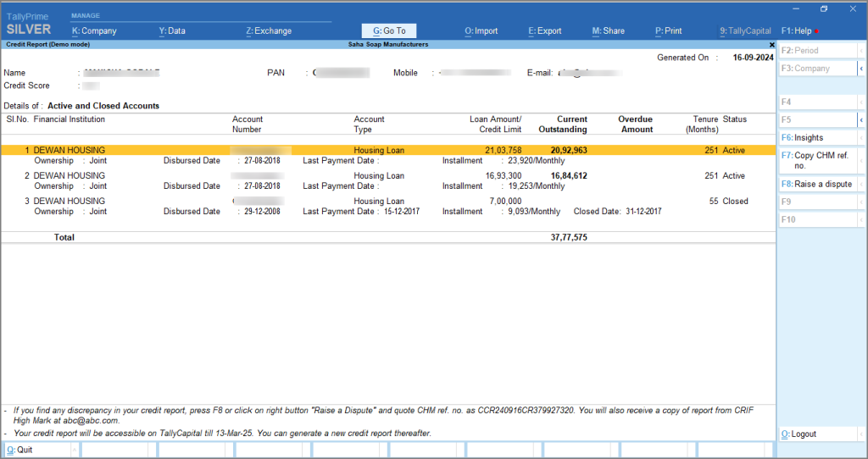Open the Y: Data menu

click(x=172, y=31)
